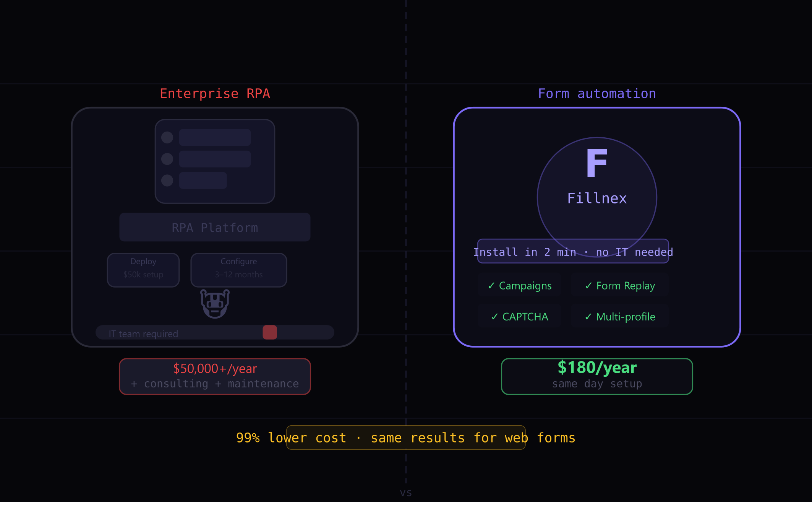Click the third bullet circle in the list mockup
Image resolution: width=812 pixels, height=514 pixels.
[167, 180]
